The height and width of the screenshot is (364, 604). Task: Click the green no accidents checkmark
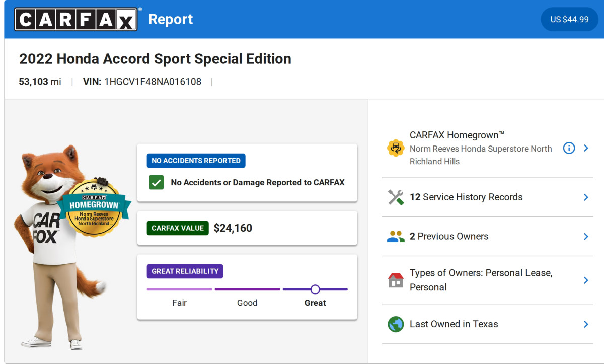pos(157,182)
